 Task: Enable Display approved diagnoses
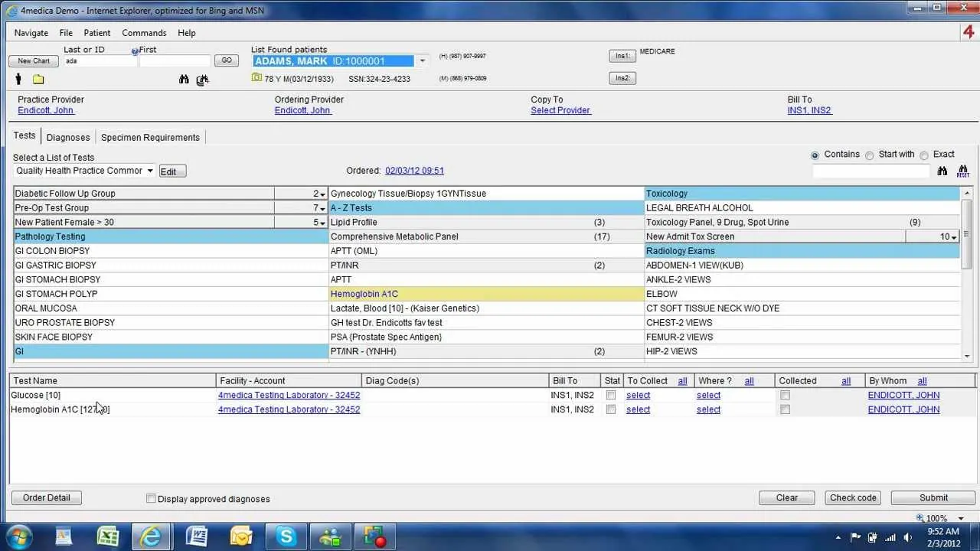pyautogui.click(x=151, y=498)
